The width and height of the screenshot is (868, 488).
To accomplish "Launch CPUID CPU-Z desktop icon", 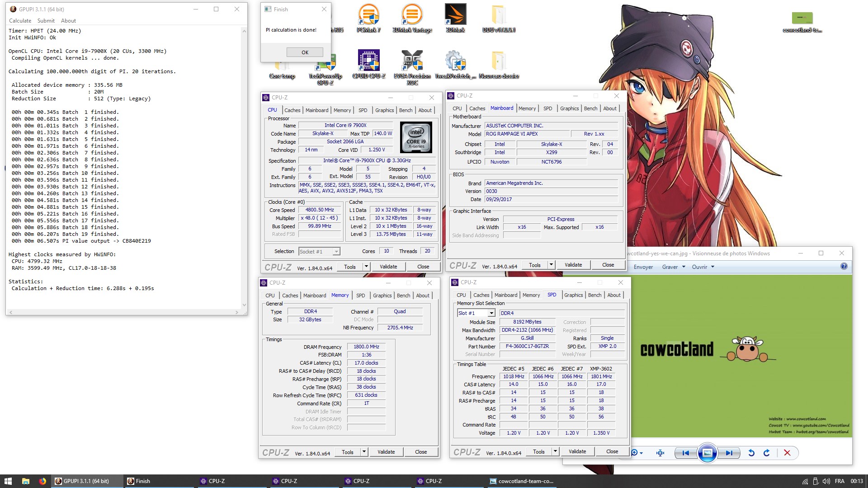I will (x=369, y=64).
